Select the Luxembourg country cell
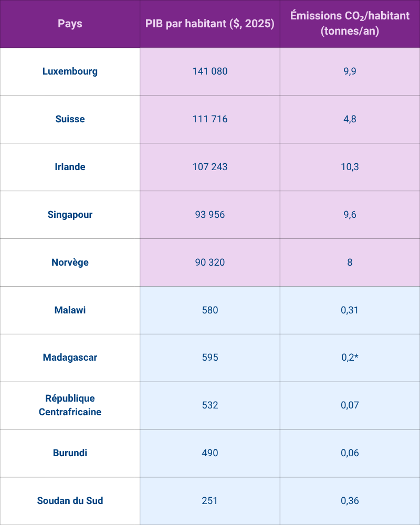This screenshot has width=420, height=525. coord(70,71)
